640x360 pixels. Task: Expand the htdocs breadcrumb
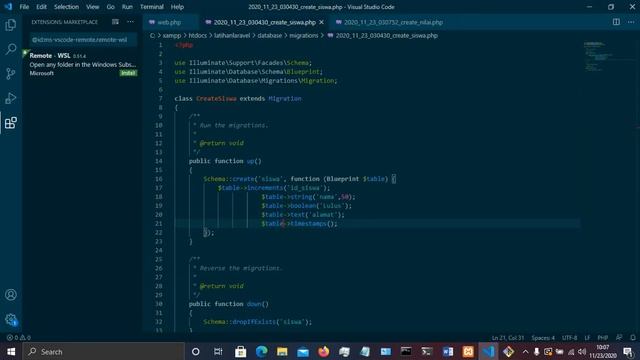tap(198, 36)
